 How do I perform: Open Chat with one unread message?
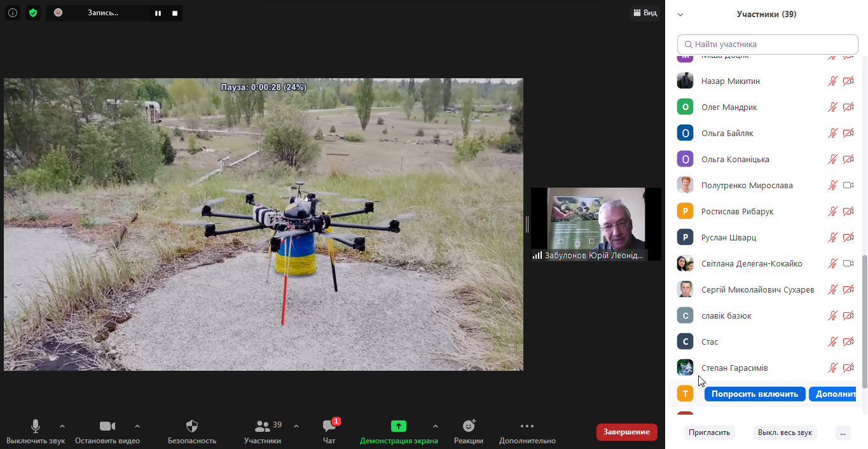(329, 427)
